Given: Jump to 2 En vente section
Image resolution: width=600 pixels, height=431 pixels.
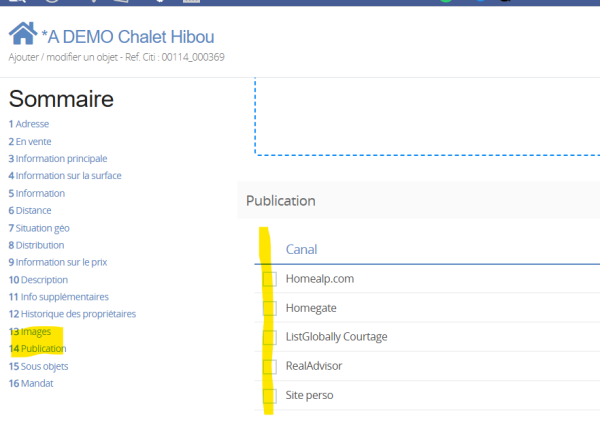Looking at the screenshot, I should tap(30, 142).
